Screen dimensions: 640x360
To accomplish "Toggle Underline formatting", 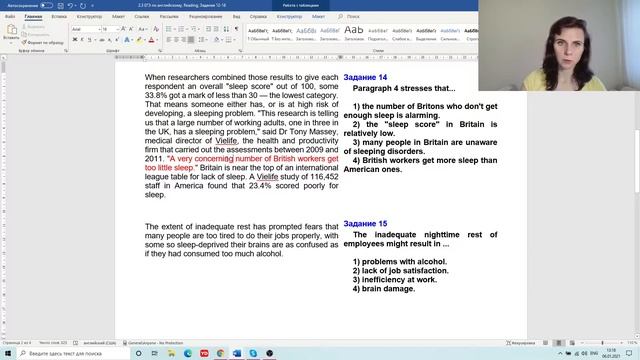I will [89, 40].
